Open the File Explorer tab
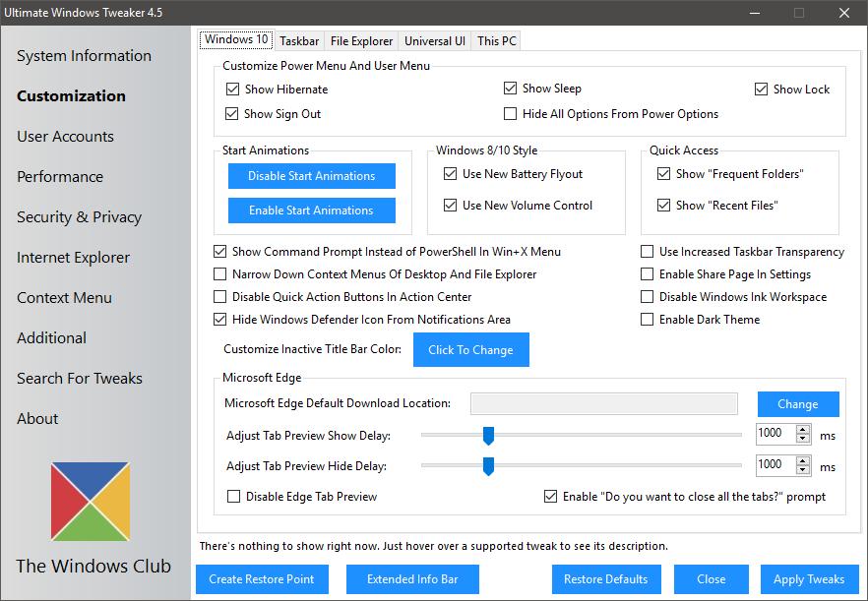The width and height of the screenshot is (868, 601). coord(361,41)
